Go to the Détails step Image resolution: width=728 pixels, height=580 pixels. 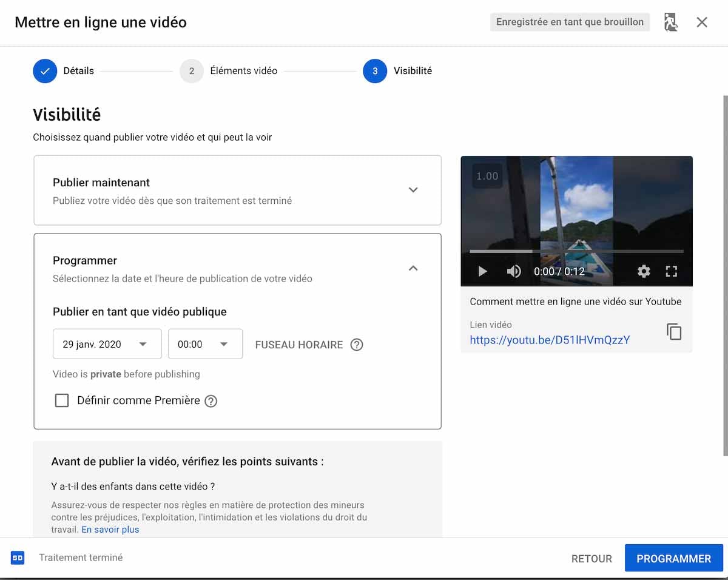tap(64, 71)
